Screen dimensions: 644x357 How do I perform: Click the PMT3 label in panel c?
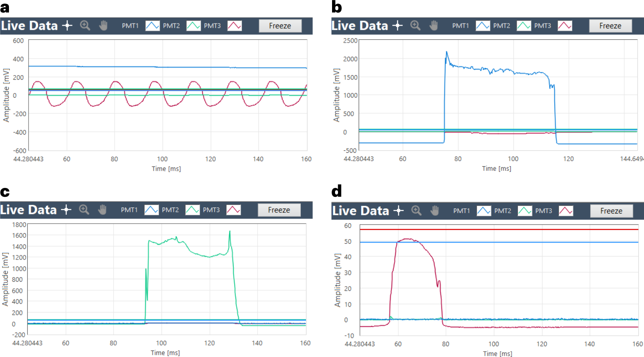[x=211, y=210]
